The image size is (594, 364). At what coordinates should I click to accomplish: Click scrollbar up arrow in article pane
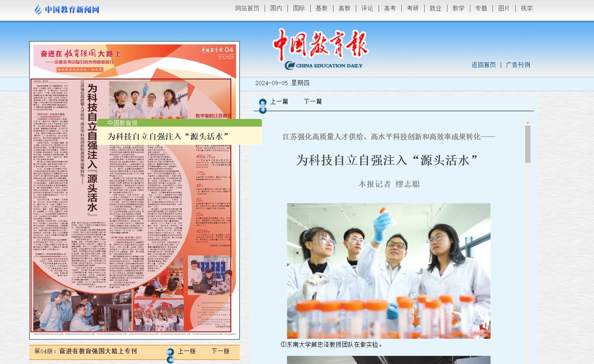[528, 123]
